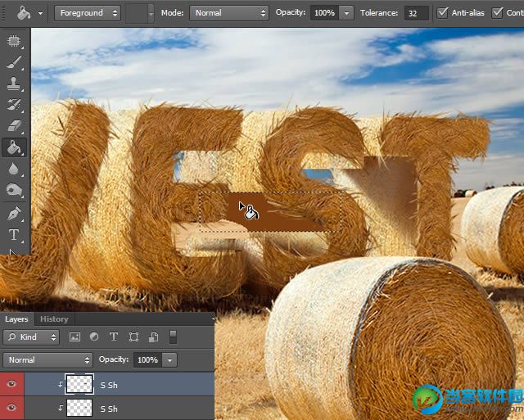Screen dimensions: 524x420
Task: Open the layer Opacity slider arrow
Action: pyautogui.click(x=169, y=360)
